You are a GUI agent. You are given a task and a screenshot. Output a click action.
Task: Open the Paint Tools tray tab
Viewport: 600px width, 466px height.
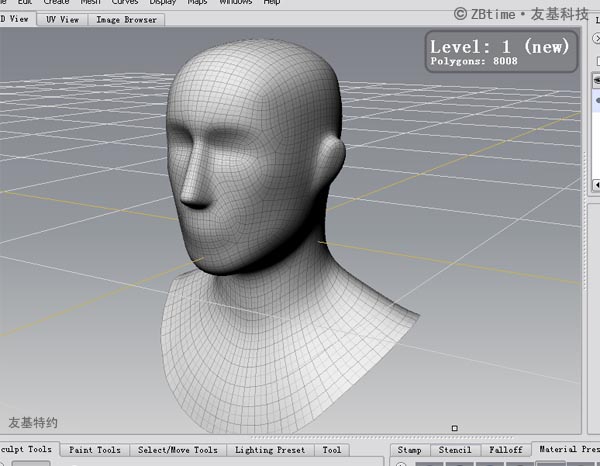(95, 450)
